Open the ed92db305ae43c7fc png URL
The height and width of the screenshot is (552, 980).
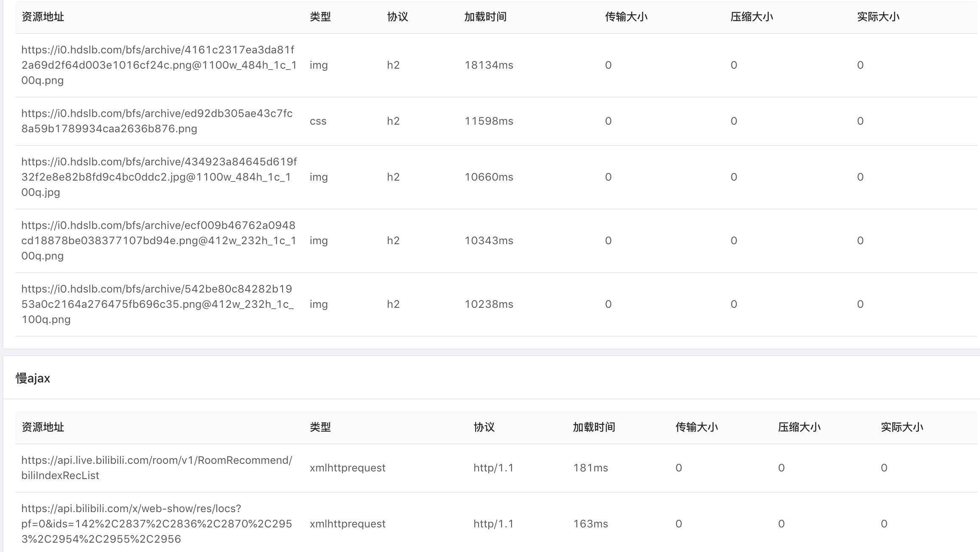[x=157, y=121]
